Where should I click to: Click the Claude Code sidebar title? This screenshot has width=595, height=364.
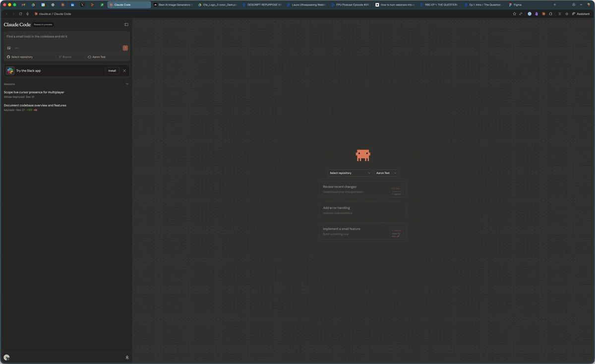17,24
